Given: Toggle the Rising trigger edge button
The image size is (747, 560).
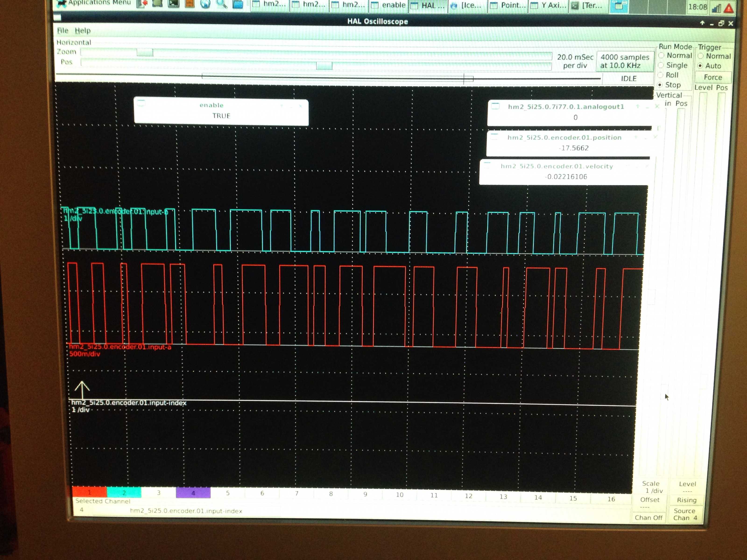Looking at the screenshot, I should (686, 500).
